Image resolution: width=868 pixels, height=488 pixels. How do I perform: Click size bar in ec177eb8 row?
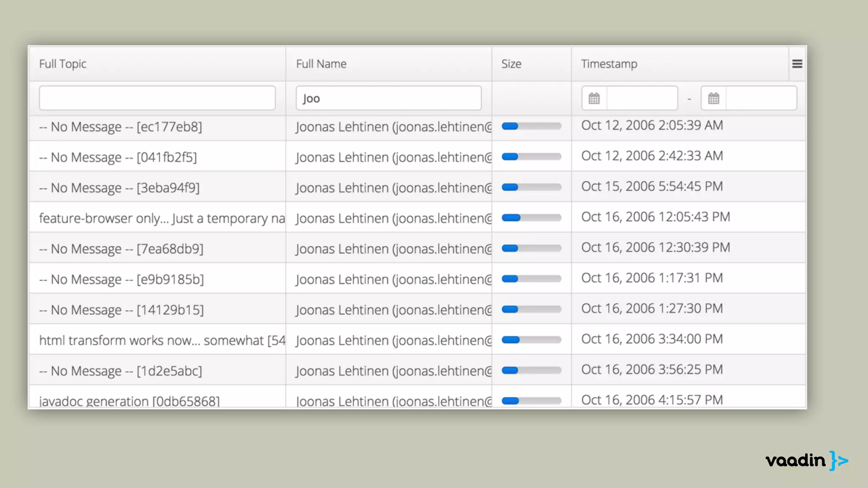point(531,126)
